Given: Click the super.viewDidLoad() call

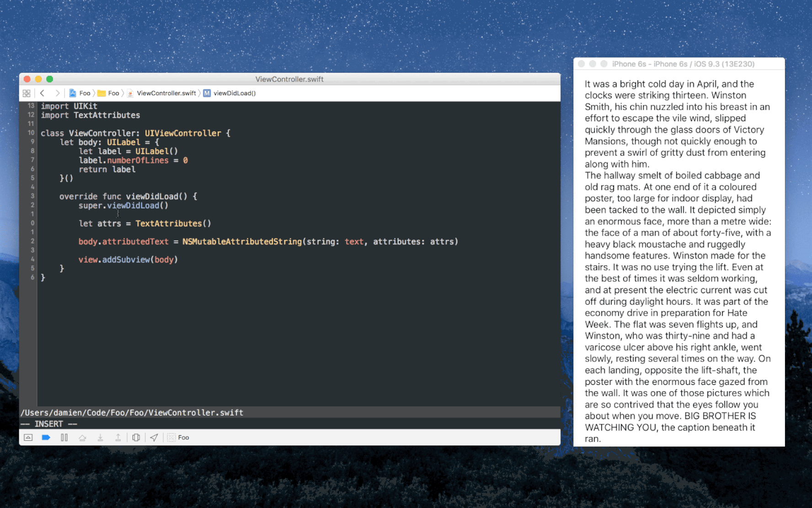Looking at the screenshot, I should pos(123,205).
